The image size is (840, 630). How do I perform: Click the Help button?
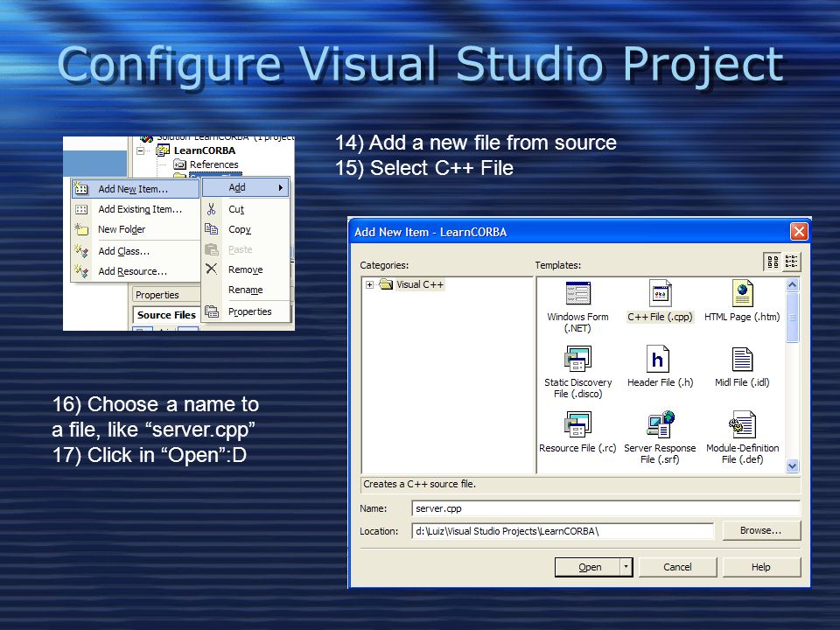pos(761,567)
